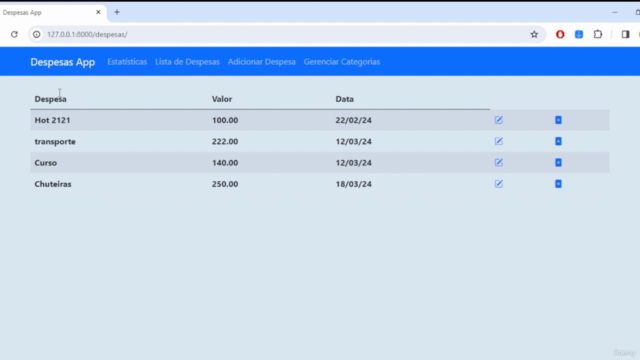This screenshot has height=360, width=640.
Task: Reload the page with refresh icon
Action: pos(14,34)
